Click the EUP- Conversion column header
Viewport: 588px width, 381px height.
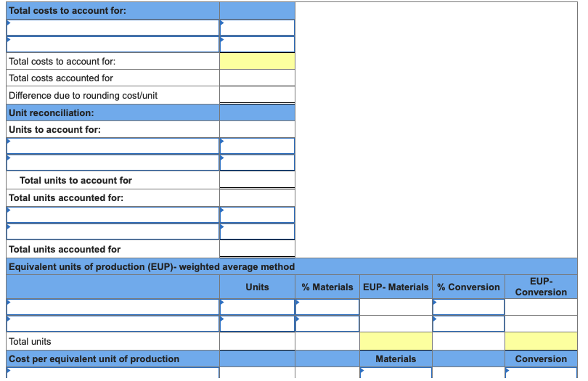click(x=541, y=287)
